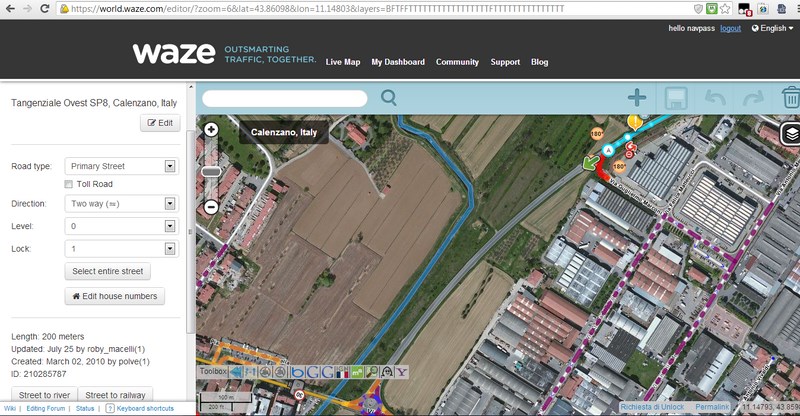The width and height of the screenshot is (800, 416).
Task: Click the browser address bar URL
Action: pos(317,9)
